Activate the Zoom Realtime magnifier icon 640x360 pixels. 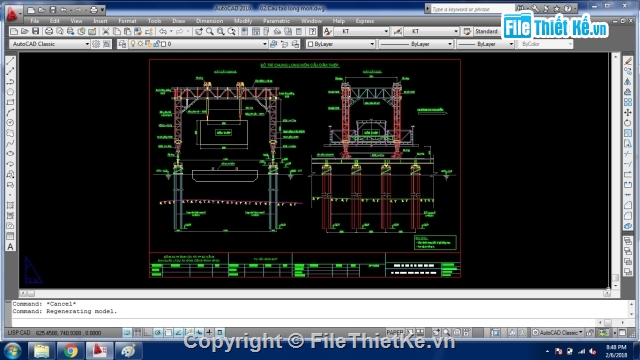[x=209, y=31]
